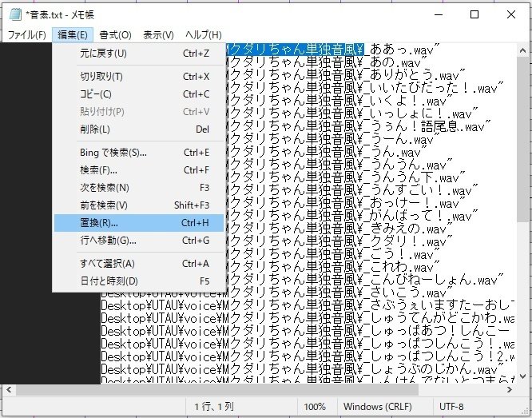Click UTF-8 encoding in status bar

(451, 407)
